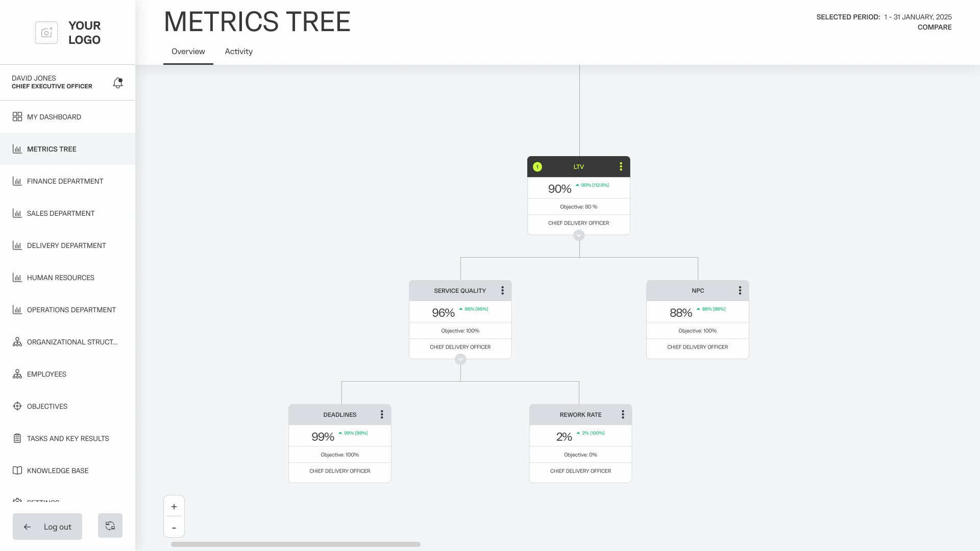Click the Log out button
Image resolution: width=980 pixels, height=551 pixels.
click(47, 527)
